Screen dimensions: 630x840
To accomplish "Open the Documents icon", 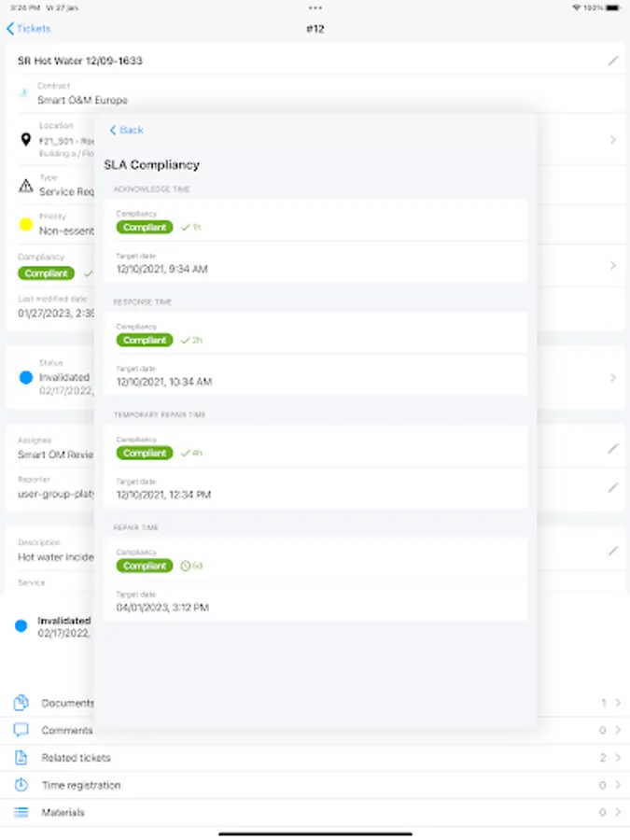I will [21, 702].
